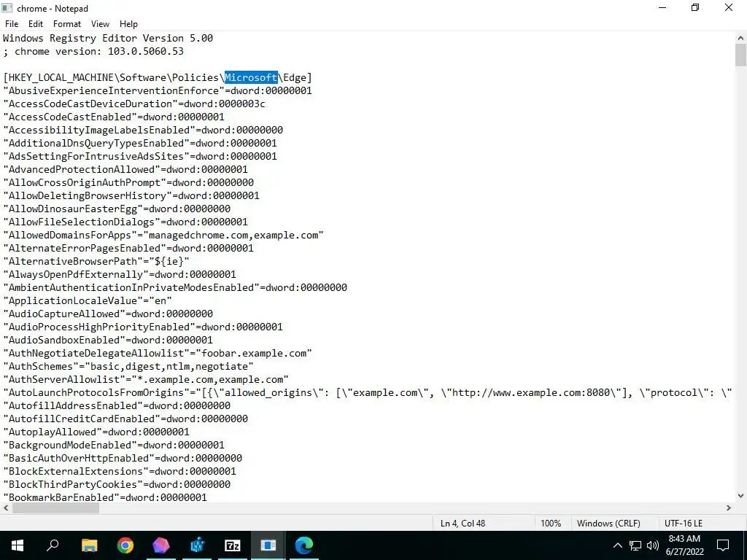Image resolution: width=747 pixels, height=560 pixels.
Task: Open taskbar Search magnifier
Action: tap(53, 545)
